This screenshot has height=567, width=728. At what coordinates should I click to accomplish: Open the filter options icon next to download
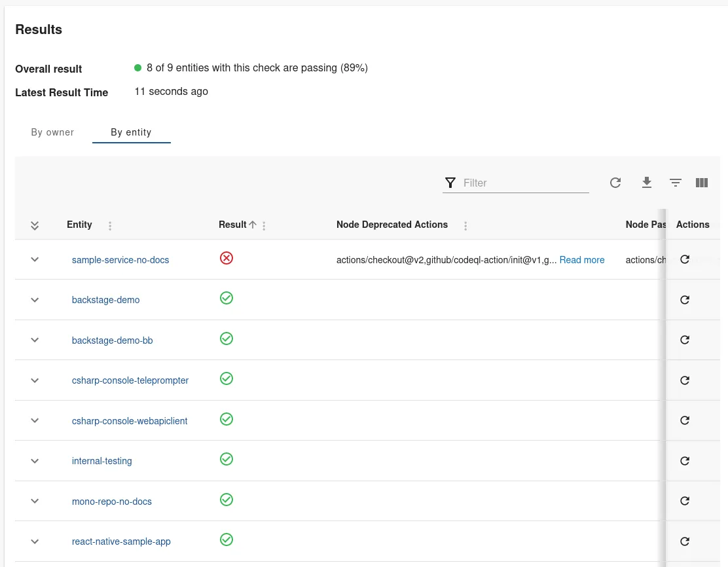click(676, 183)
